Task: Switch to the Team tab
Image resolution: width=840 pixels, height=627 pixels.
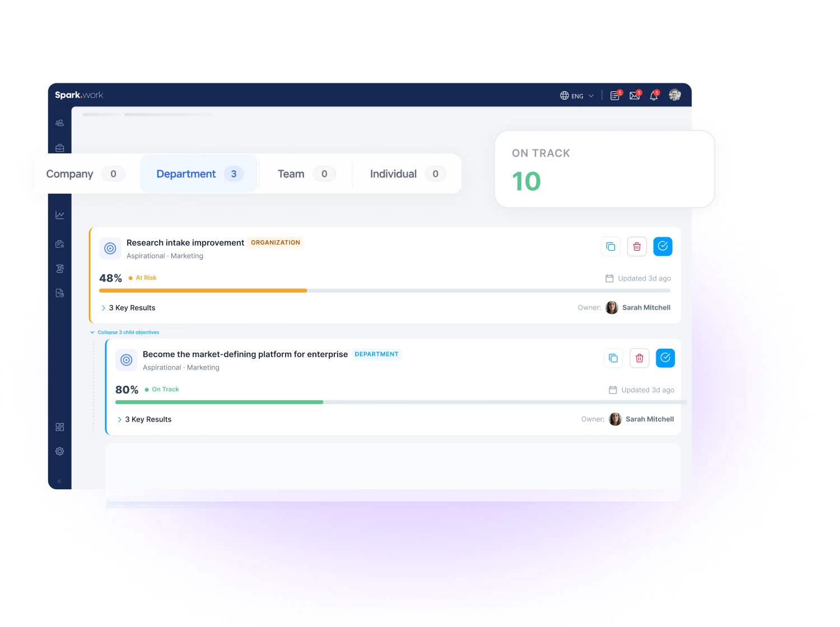Action: tap(306, 174)
